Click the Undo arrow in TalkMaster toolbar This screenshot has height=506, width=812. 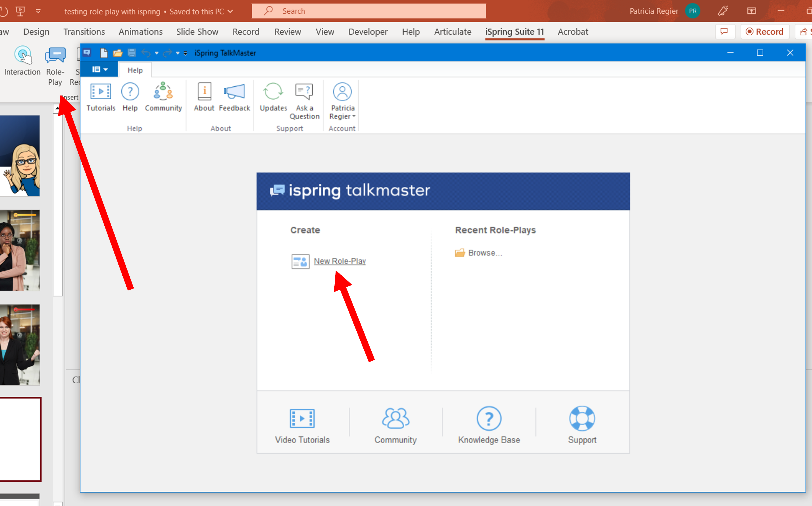point(146,53)
